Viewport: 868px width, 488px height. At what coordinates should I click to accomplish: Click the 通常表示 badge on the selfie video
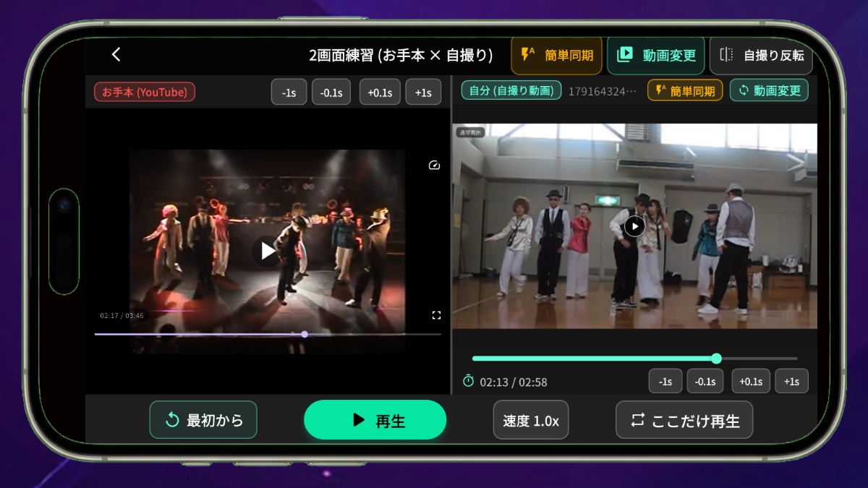pyautogui.click(x=470, y=132)
